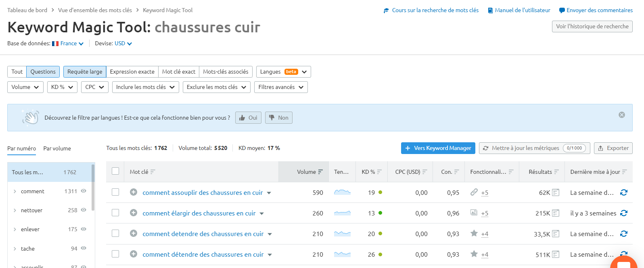Open the CPC filter dropdown
644x268 pixels.
click(95, 87)
